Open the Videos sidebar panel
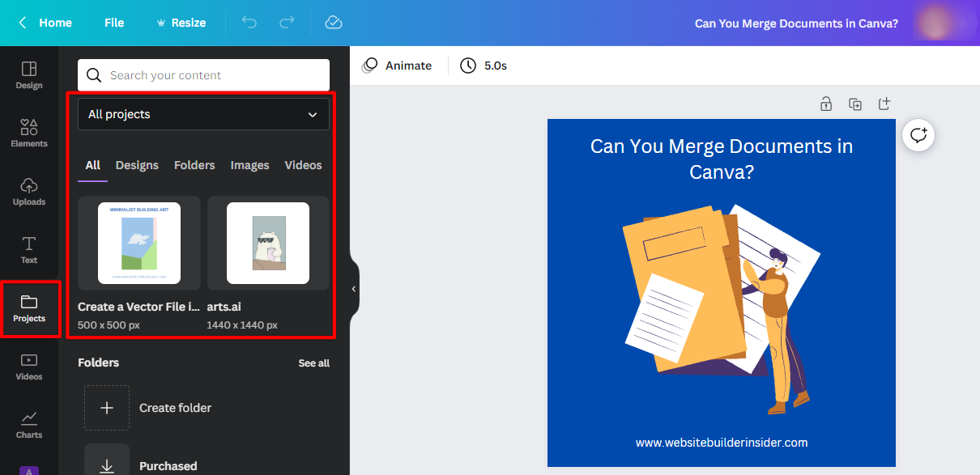 coord(29,367)
